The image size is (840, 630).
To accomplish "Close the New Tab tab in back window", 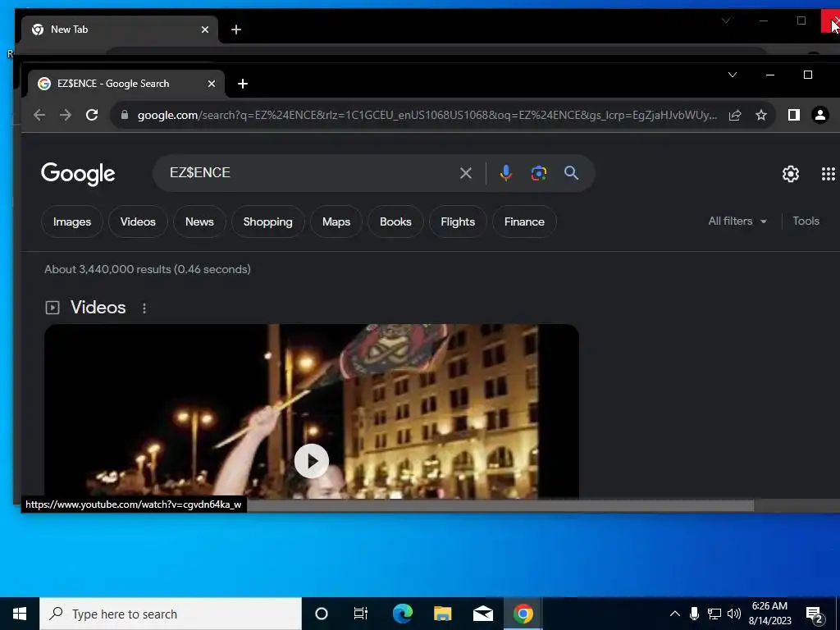I will click(204, 30).
